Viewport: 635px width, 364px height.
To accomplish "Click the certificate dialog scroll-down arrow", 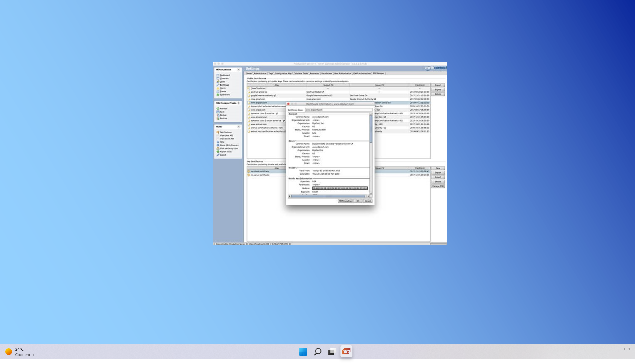I will [x=371, y=193].
